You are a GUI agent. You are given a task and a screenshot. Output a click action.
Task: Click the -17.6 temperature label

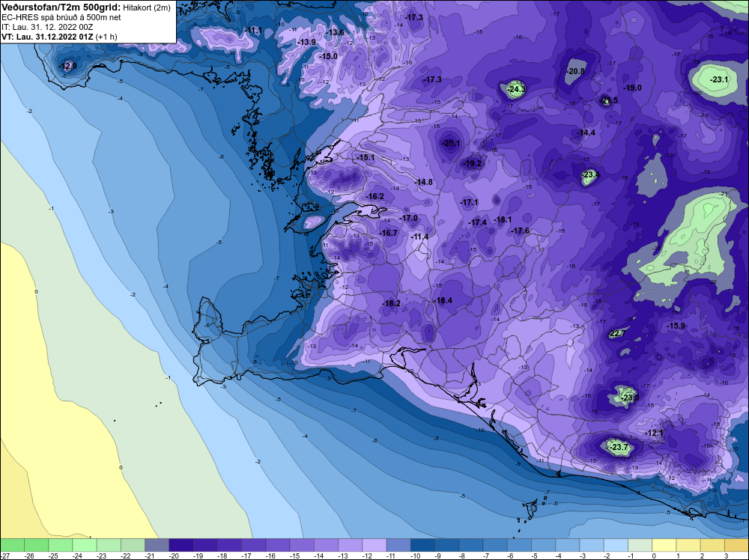tap(521, 231)
